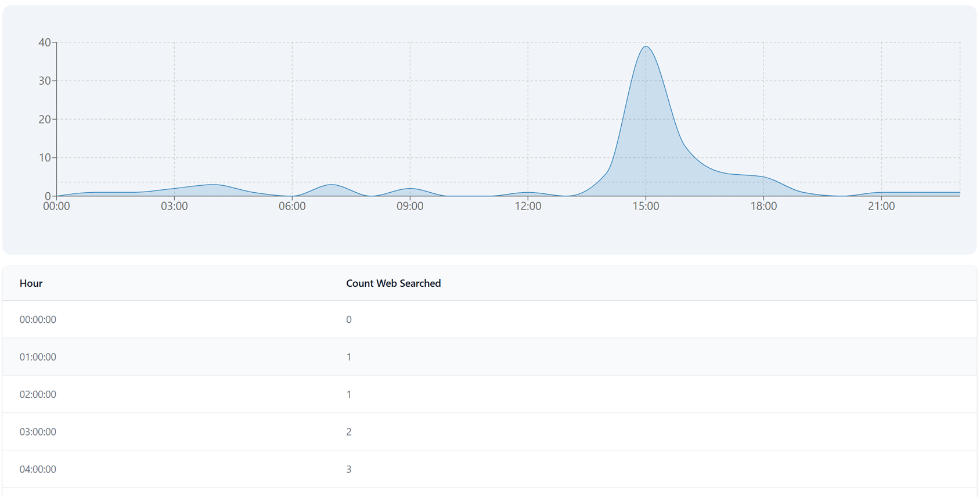Click the 10 y-axis label on the chart
Image resolution: width=980 pixels, height=497 pixels.
[44, 158]
